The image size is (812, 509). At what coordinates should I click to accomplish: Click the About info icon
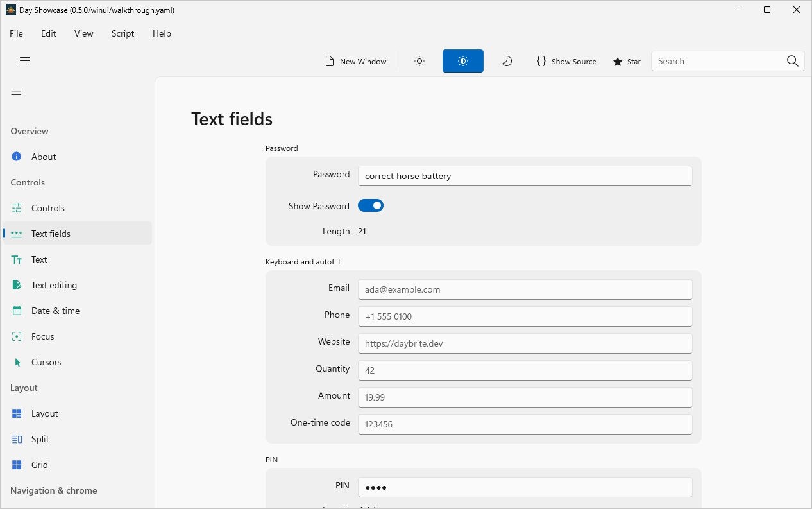pyautogui.click(x=17, y=157)
